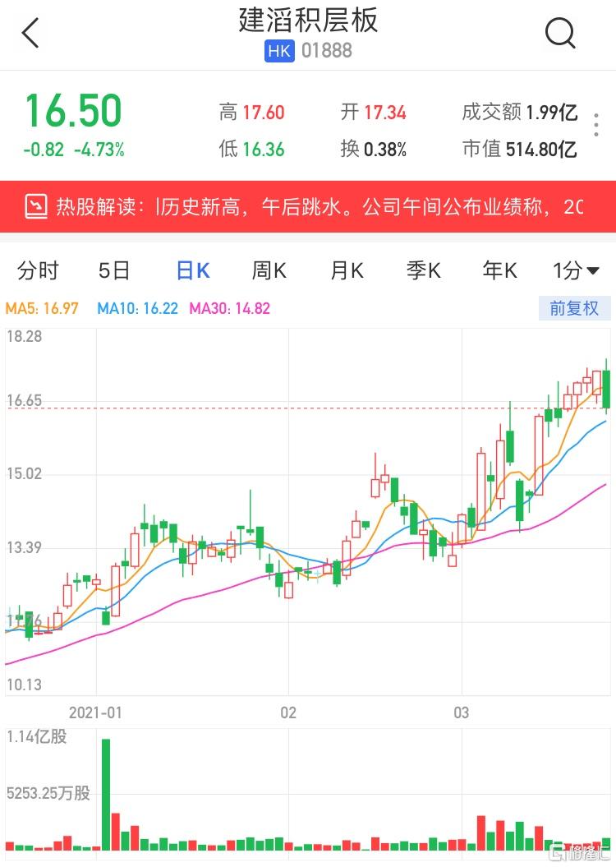
Task: Tap the tallest green volume bar
Action: coord(105,794)
